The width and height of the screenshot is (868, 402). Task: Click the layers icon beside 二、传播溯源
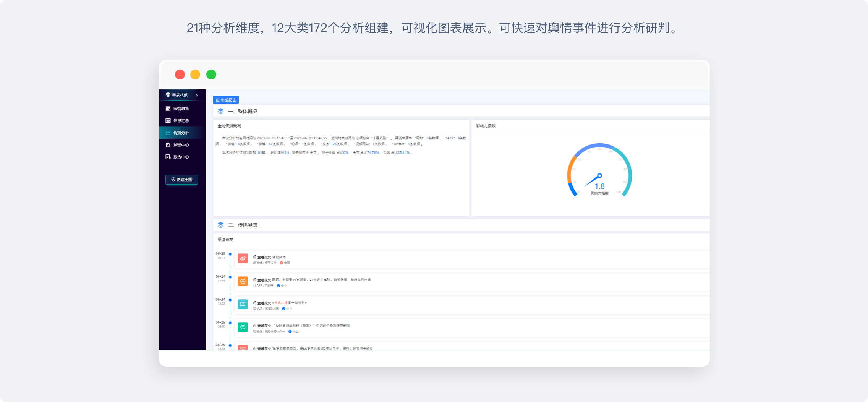[221, 225]
